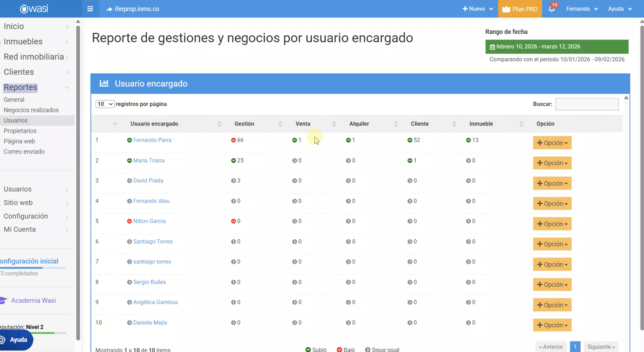Click the bar chart icon beside Usuario encargado

pos(104,83)
